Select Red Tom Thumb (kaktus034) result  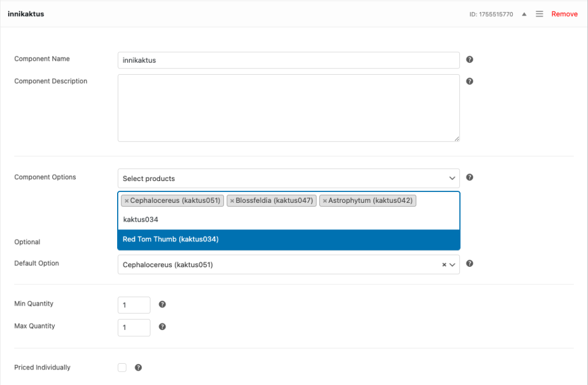(288, 240)
